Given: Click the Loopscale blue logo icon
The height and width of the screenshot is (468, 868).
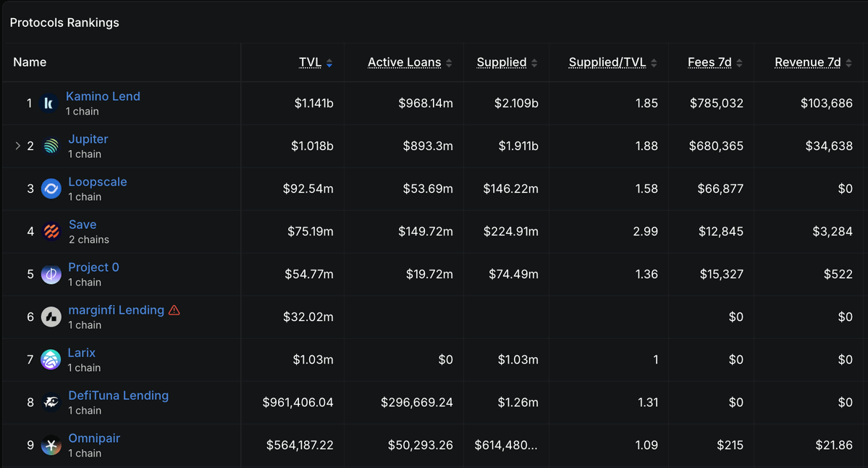Looking at the screenshot, I should point(51,189).
